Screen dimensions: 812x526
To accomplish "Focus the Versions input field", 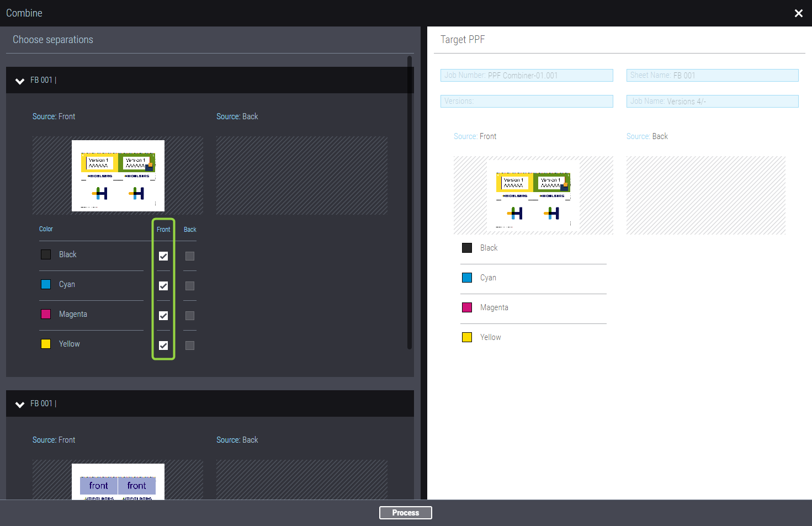I will [527, 102].
